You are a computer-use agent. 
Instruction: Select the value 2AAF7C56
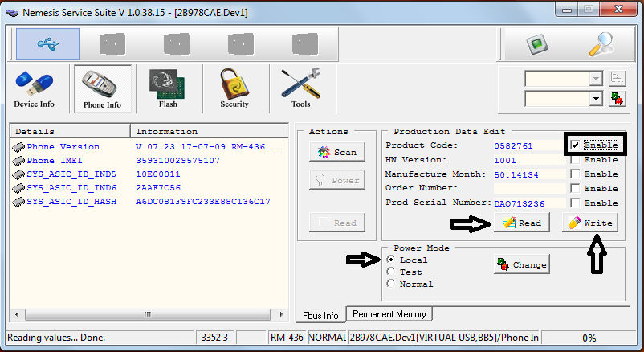click(158, 188)
